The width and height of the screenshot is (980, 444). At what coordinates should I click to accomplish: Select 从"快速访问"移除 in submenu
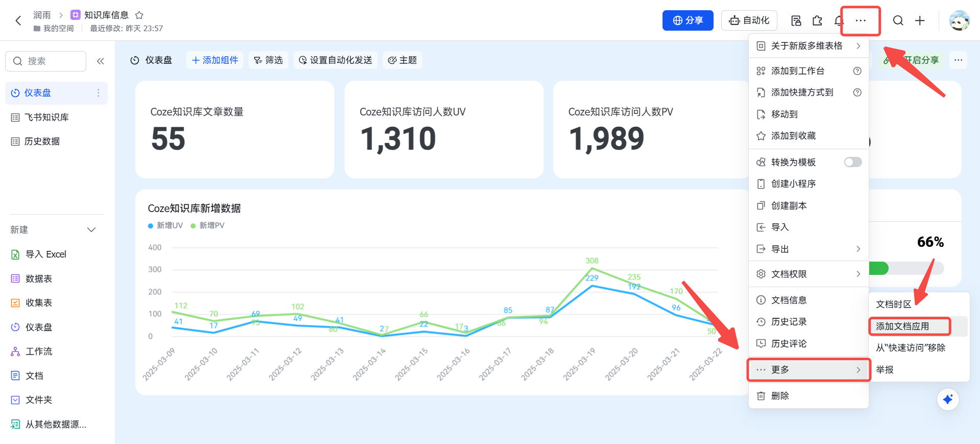919,348
